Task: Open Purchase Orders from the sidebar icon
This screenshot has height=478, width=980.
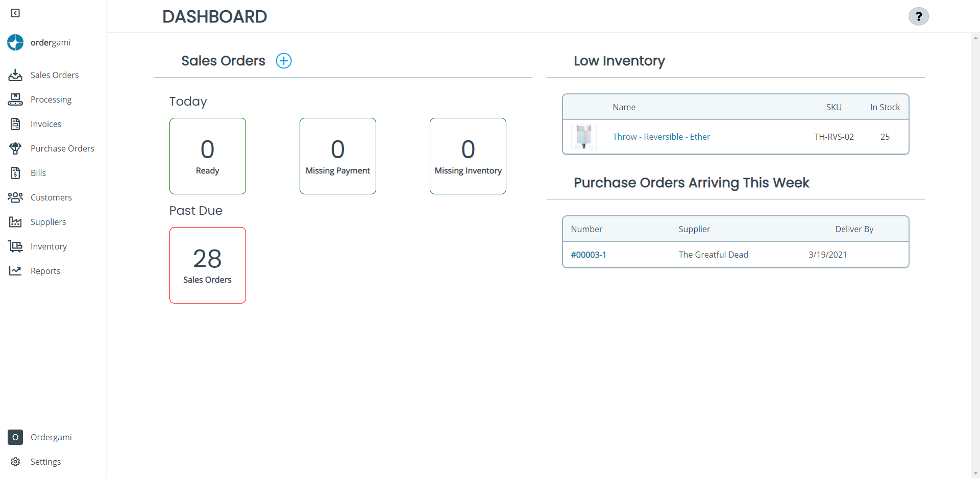Action: [15, 148]
